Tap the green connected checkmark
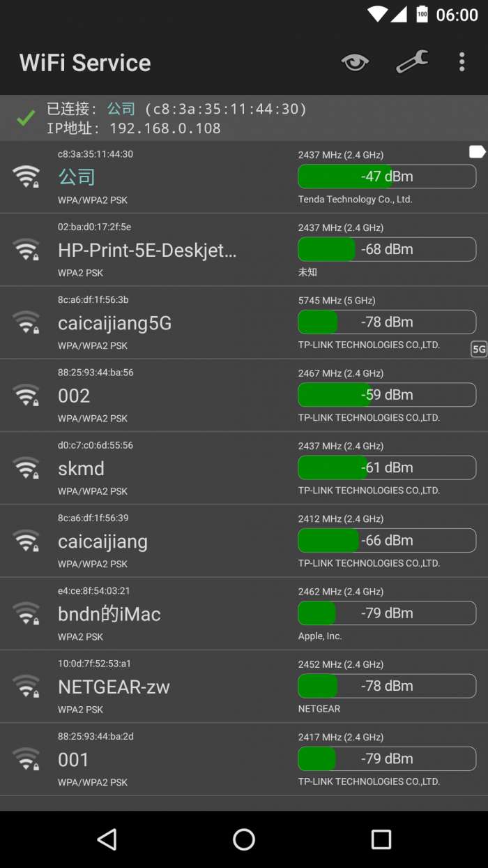The image size is (488, 868). point(26,119)
